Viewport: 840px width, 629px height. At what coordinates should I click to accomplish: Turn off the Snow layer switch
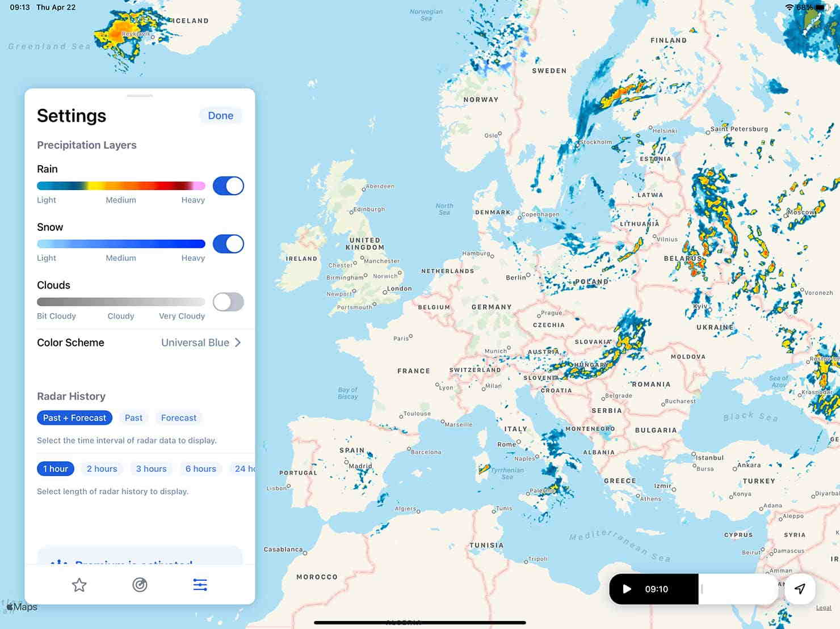[228, 244]
